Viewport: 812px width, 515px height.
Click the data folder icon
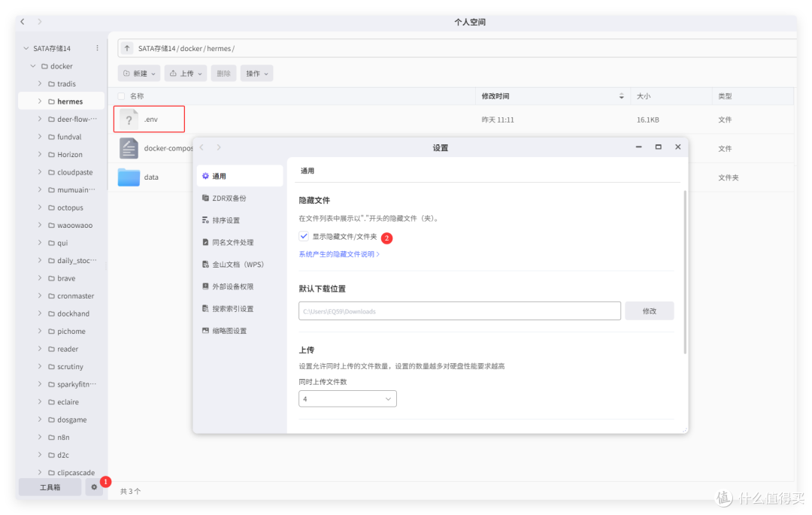(129, 177)
